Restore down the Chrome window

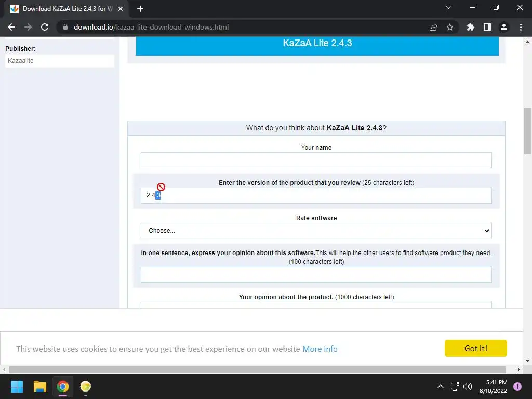496,7
